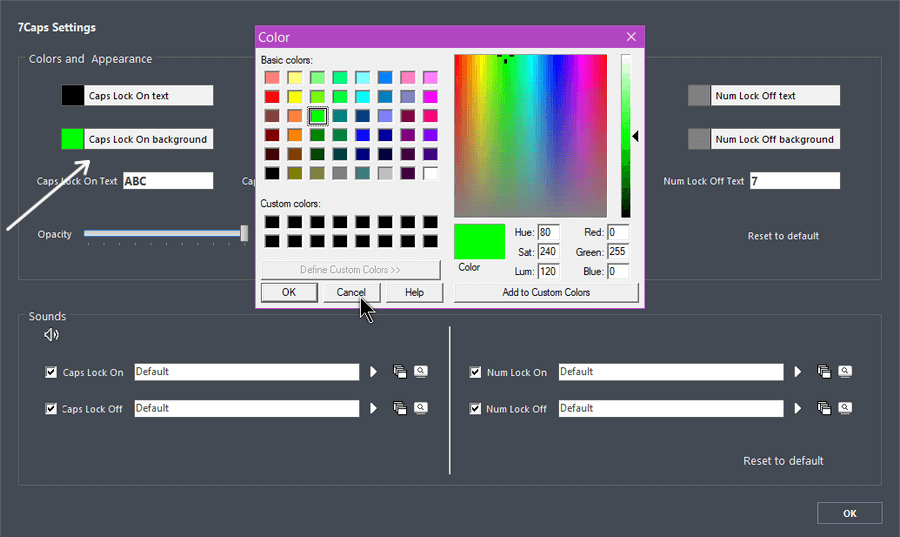This screenshot has width=900, height=537.
Task: Click the Green value field
Action: pyautogui.click(x=618, y=252)
